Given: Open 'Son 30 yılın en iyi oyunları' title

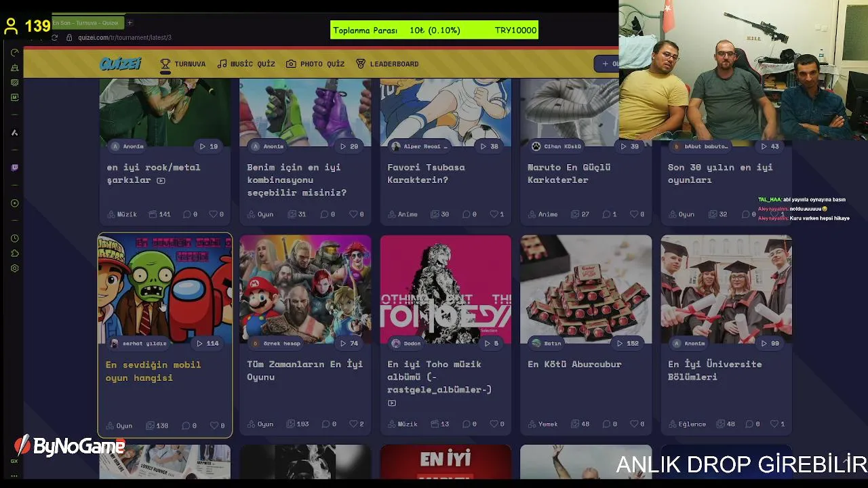Looking at the screenshot, I should point(720,174).
